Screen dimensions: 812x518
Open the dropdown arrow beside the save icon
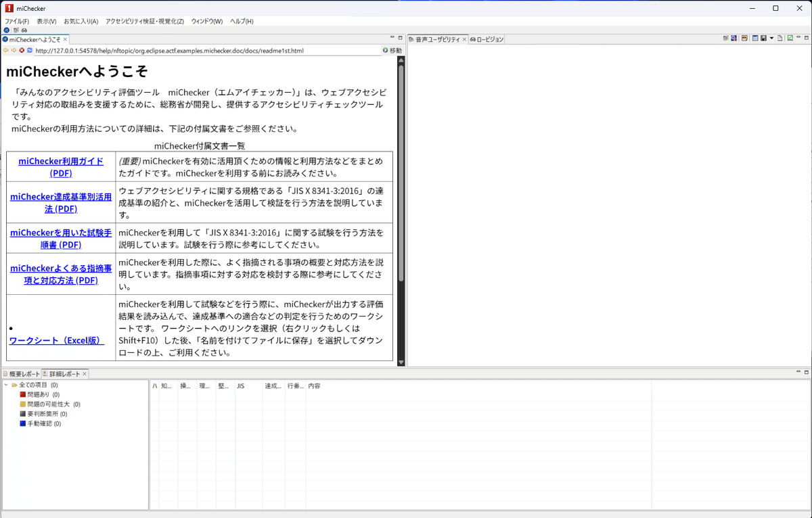pos(771,37)
